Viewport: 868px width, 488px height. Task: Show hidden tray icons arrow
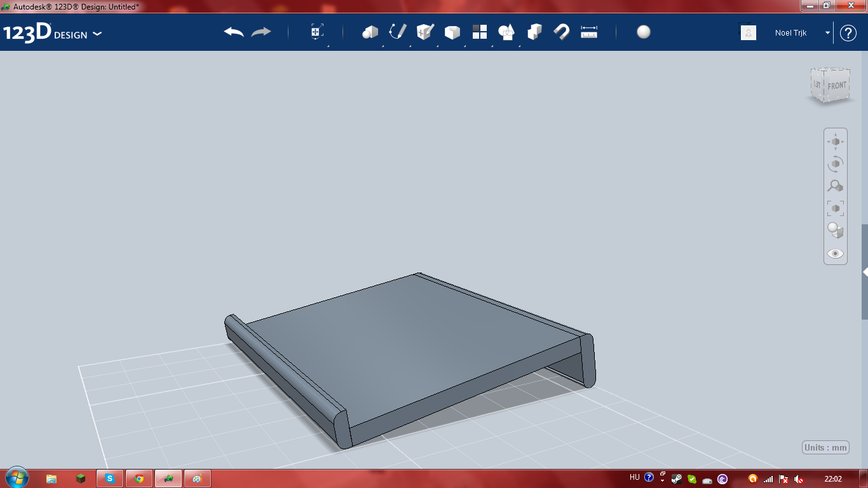(662, 480)
